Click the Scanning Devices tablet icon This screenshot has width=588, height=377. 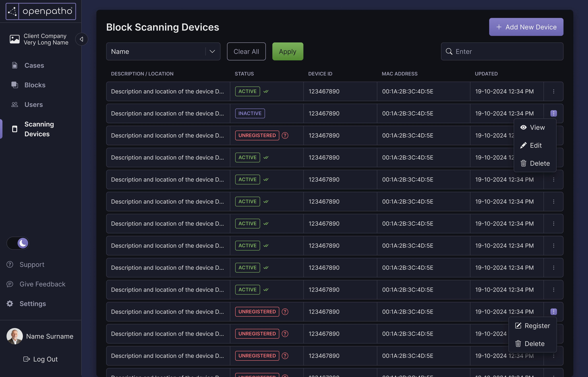[15, 129]
